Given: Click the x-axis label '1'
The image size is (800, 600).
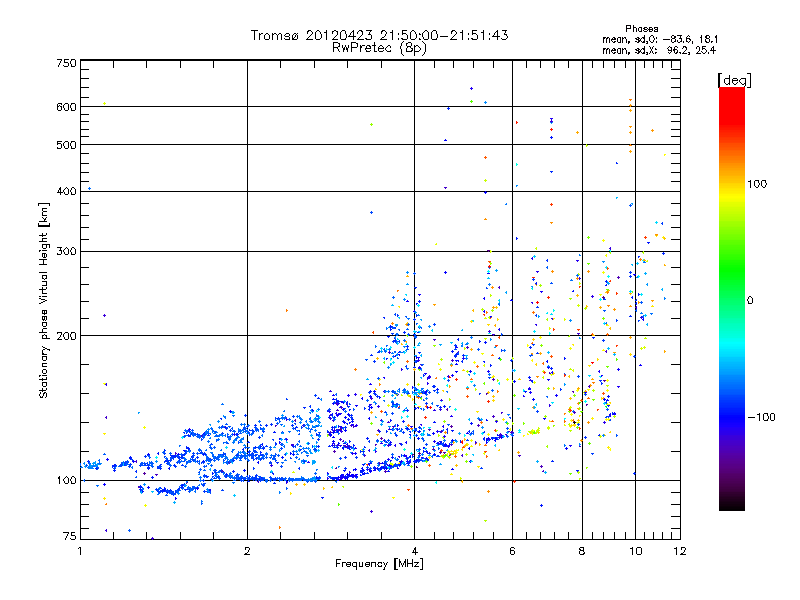Looking at the screenshot, I should point(80,551).
